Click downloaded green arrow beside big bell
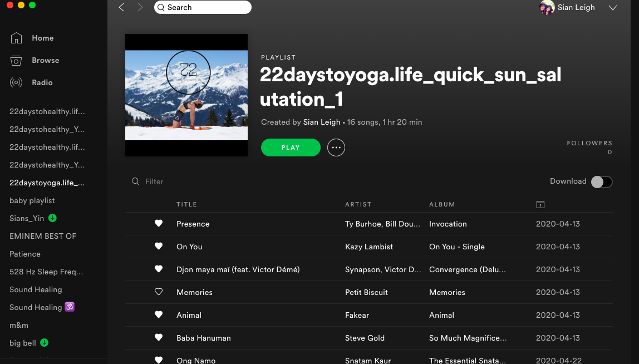 (45, 343)
